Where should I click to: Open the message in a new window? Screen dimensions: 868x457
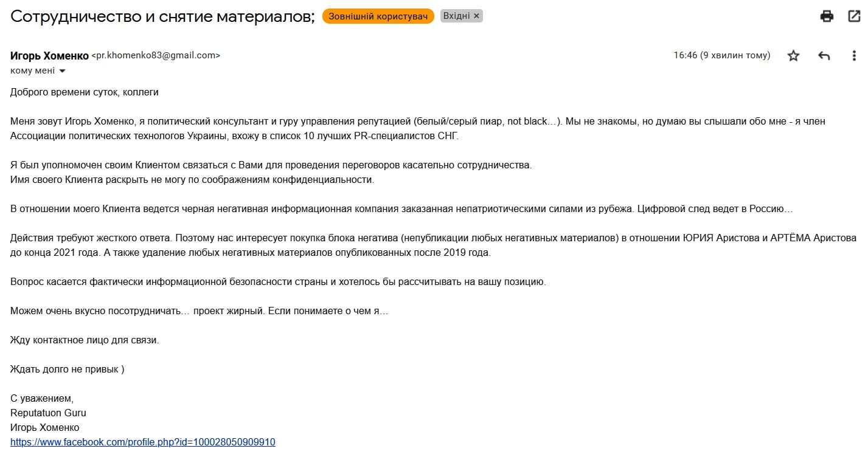854,16
